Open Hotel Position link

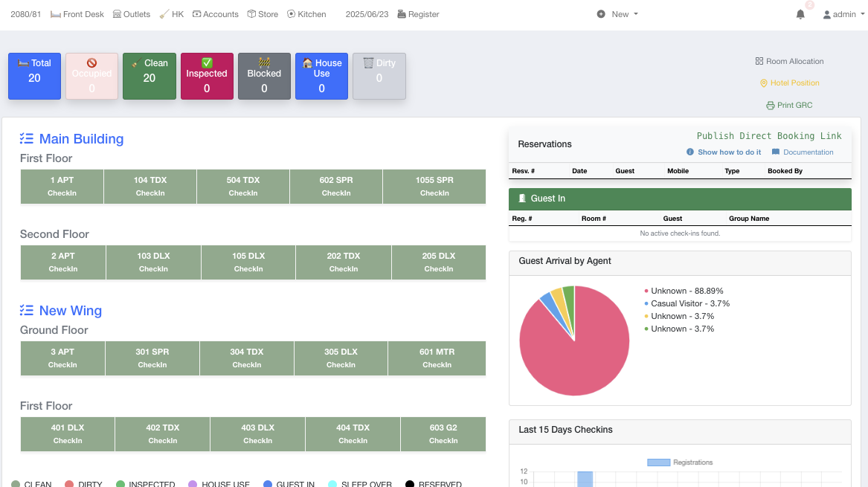tap(789, 83)
